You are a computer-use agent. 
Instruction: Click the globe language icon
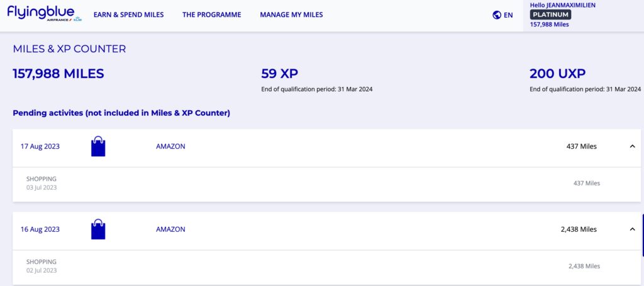(x=497, y=15)
